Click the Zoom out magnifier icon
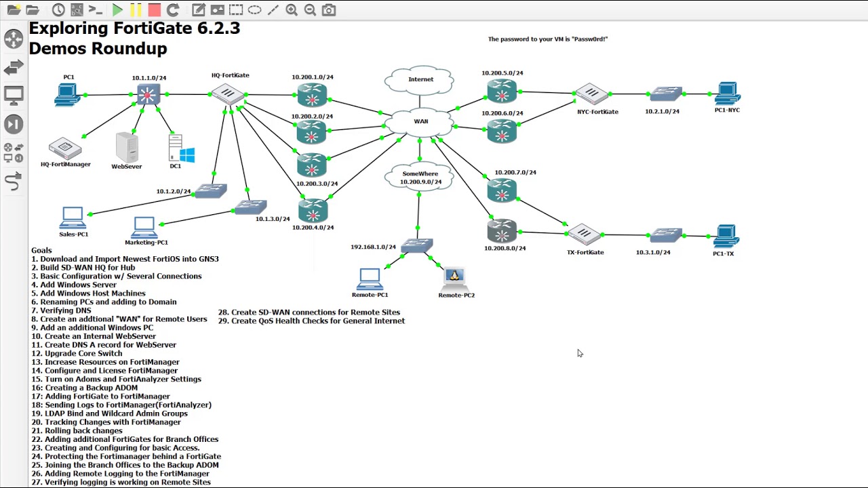The width and height of the screenshot is (868, 488). pos(310,10)
